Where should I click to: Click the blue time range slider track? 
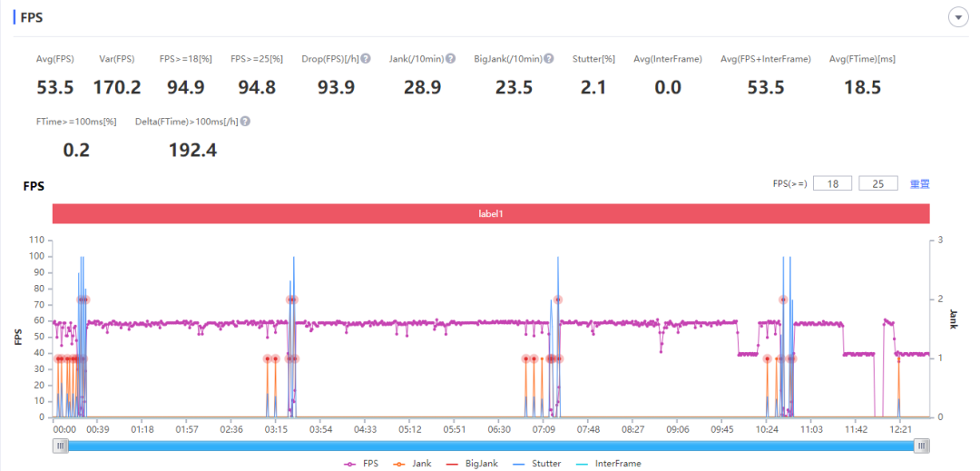click(x=491, y=446)
